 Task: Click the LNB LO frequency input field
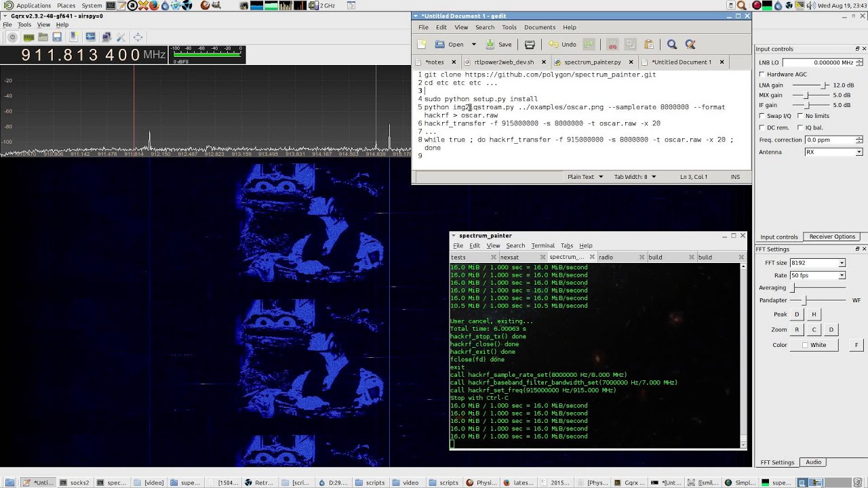817,62
